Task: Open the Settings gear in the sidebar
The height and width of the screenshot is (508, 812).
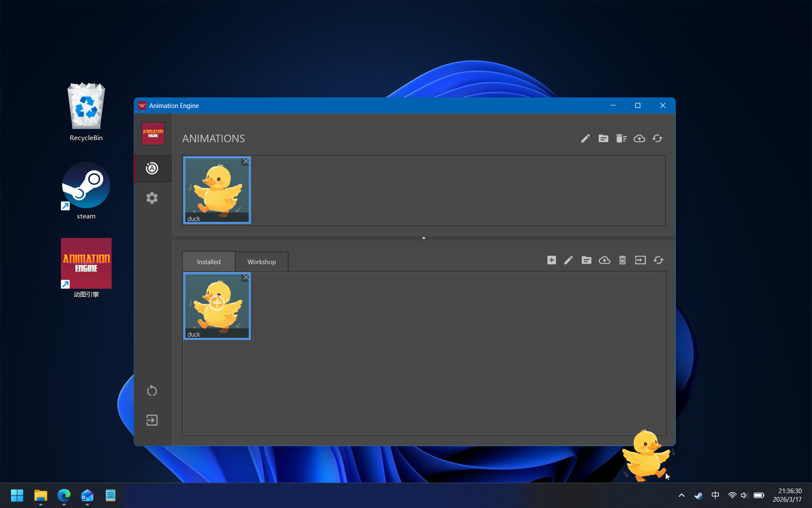Action: [152, 198]
